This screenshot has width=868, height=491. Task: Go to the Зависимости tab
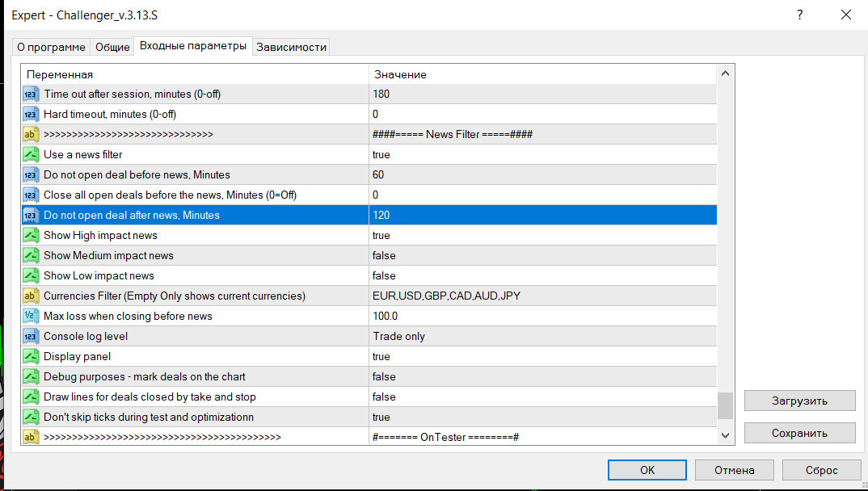(291, 47)
